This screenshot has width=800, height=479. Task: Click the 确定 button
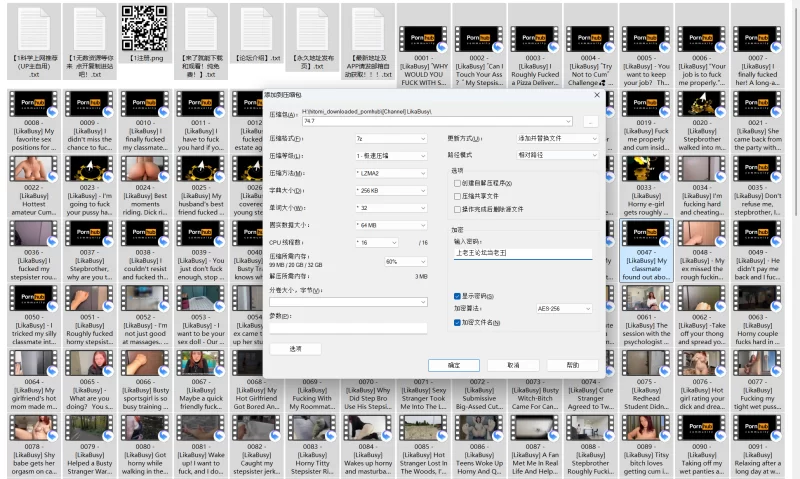tap(454, 365)
